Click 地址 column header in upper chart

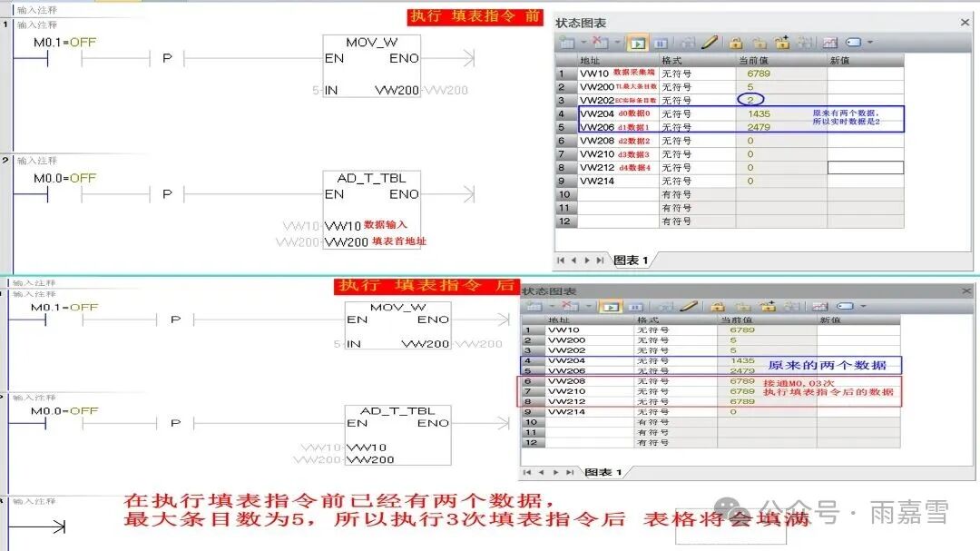click(618, 61)
